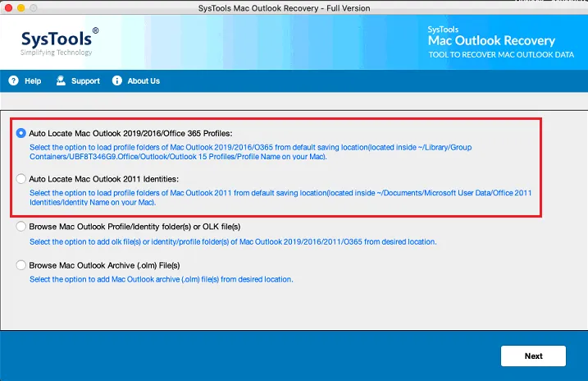Select Browse Mac Outlook Archive (.olm) File(s) radio
This screenshot has width=588, height=381.
(21, 265)
